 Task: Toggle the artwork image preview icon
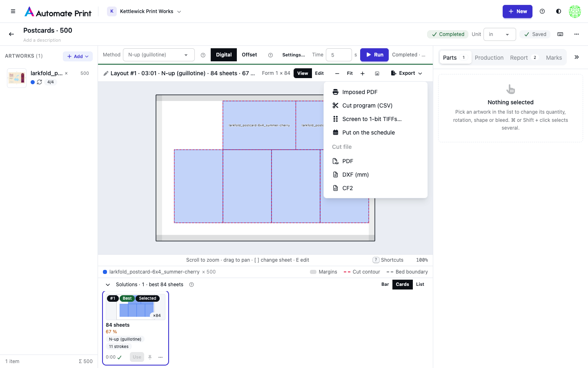(377, 74)
